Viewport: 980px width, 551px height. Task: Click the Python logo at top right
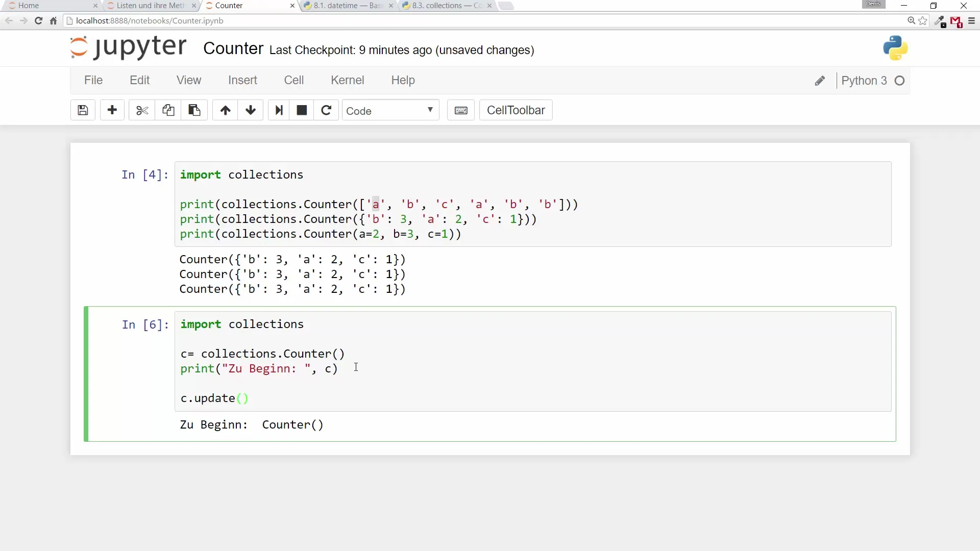click(x=895, y=48)
